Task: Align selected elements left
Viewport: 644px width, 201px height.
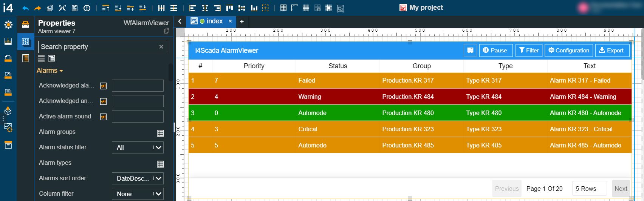Action: (x=192, y=8)
